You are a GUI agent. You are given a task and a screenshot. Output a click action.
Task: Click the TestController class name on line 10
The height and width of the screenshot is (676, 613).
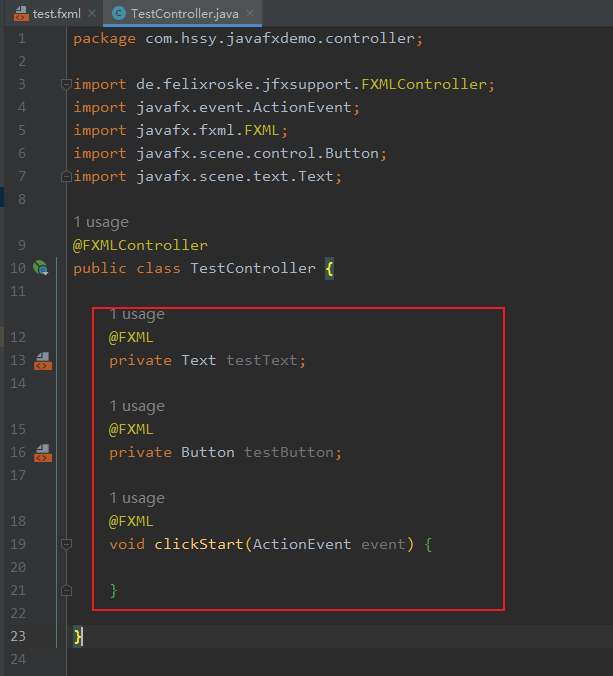[253, 268]
